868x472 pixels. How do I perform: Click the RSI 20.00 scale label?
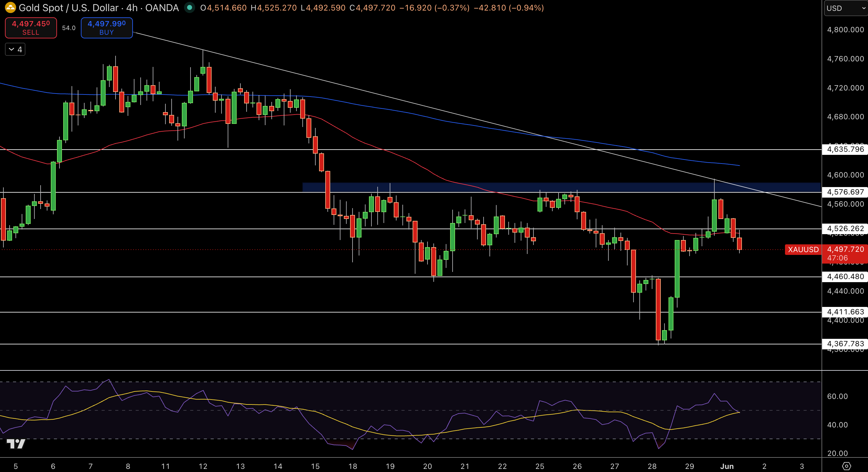837,453
